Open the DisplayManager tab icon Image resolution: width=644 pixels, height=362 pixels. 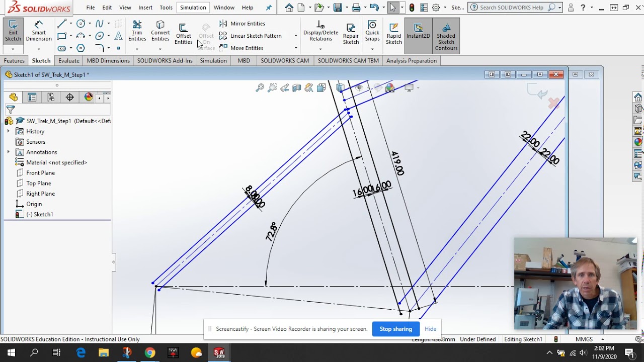[89, 98]
